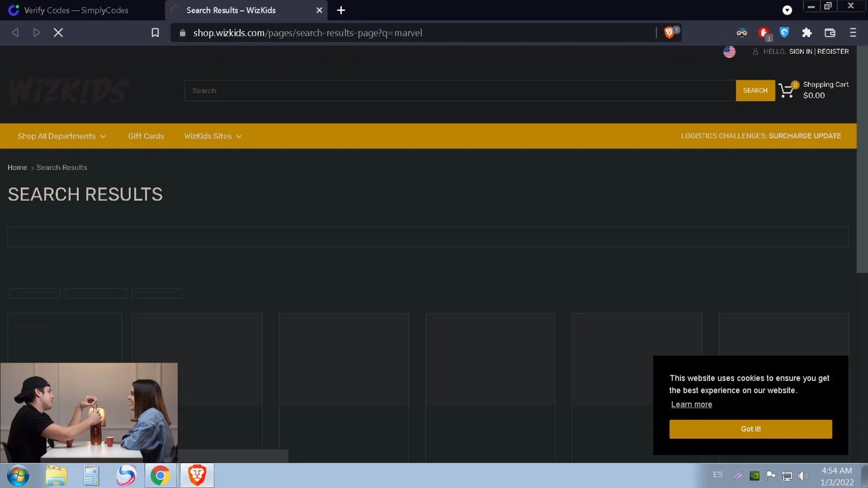Click the volume speaker tray icon
Screen dimensions: 868x488
[x=803, y=476]
